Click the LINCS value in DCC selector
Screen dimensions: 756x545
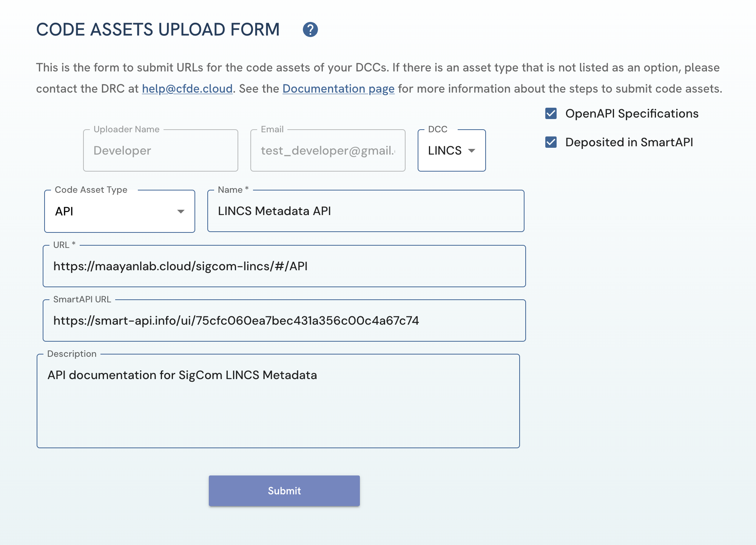(x=444, y=150)
